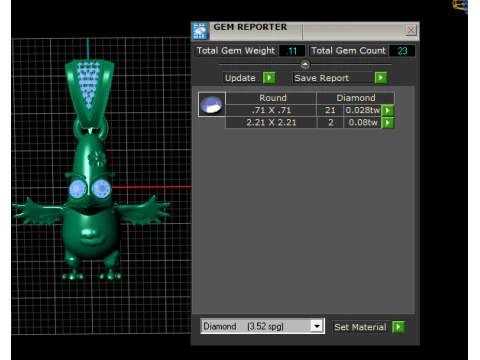Click the green arrow in the 0.028tw row
Screen dimensions: 480x360
[x=388, y=110]
